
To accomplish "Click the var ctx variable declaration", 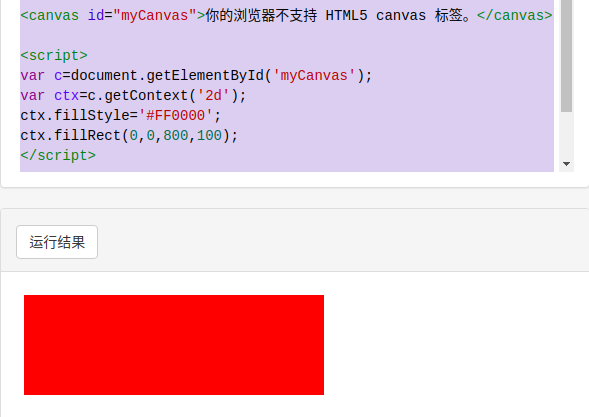I will 50,95.
